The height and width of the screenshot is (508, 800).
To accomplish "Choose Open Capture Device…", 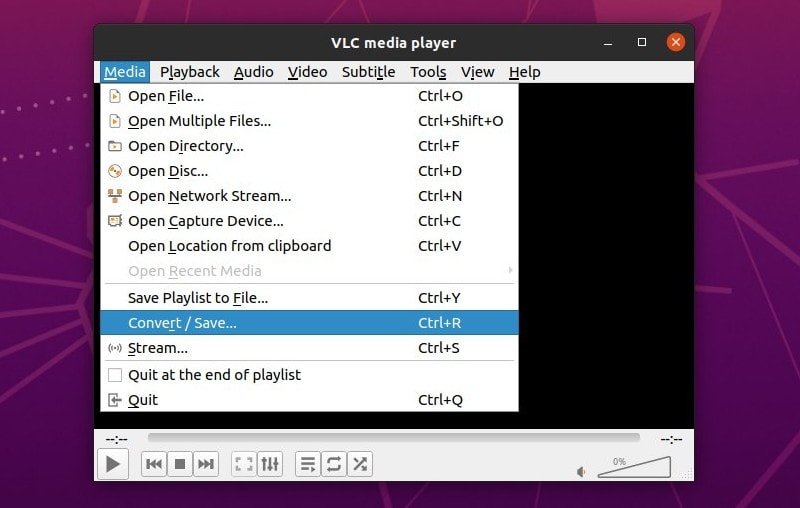I will (309, 221).
